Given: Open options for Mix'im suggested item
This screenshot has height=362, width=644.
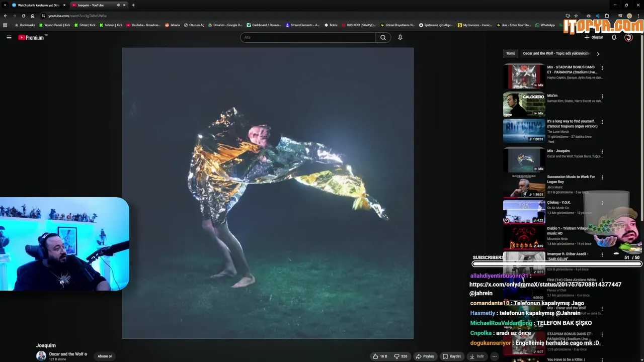Looking at the screenshot, I should click(x=602, y=97).
